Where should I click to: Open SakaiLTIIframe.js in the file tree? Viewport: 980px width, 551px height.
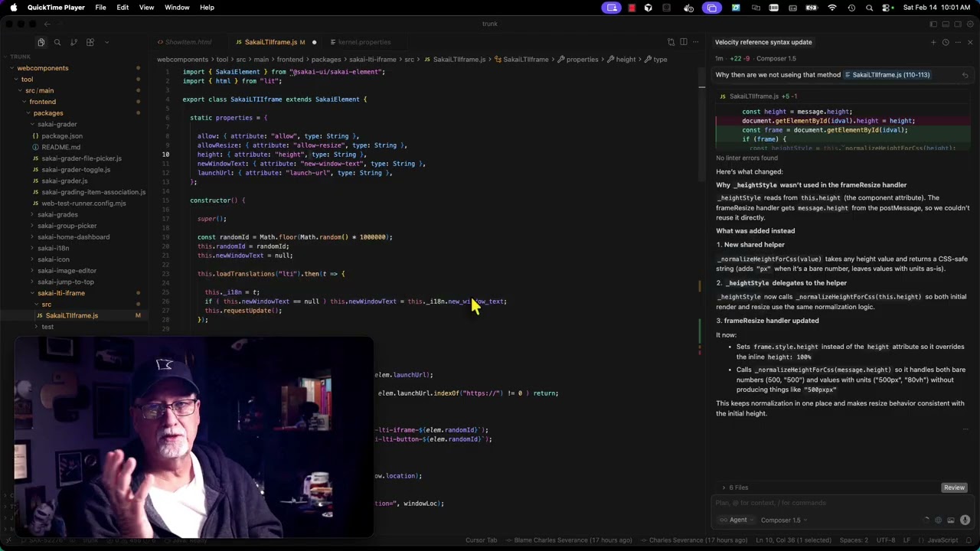pyautogui.click(x=71, y=315)
